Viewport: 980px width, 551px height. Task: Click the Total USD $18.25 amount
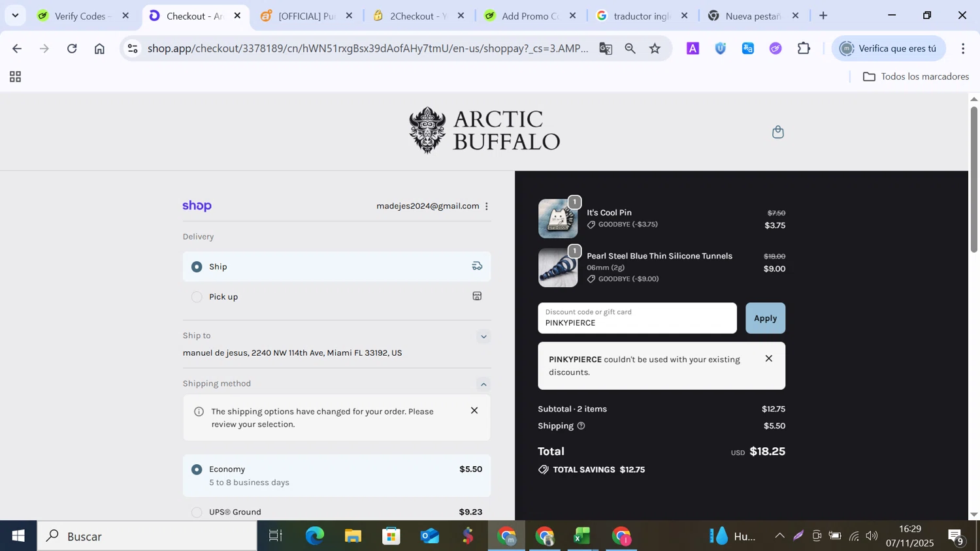(758, 451)
